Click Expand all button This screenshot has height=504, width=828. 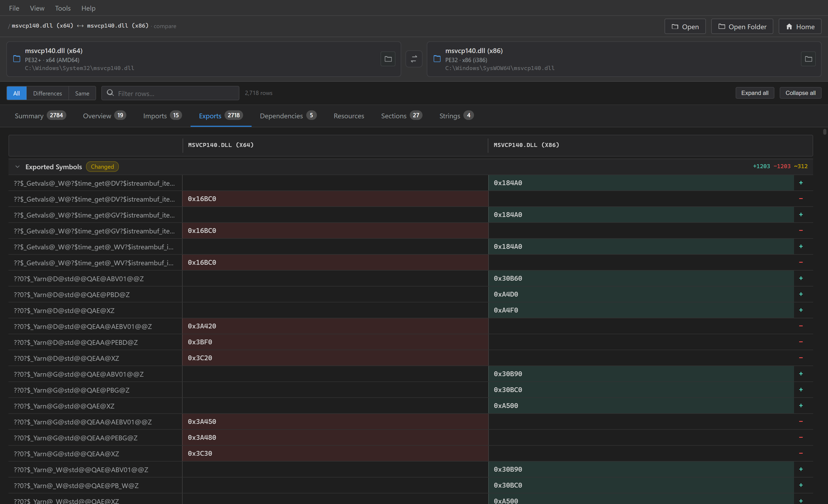point(755,93)
